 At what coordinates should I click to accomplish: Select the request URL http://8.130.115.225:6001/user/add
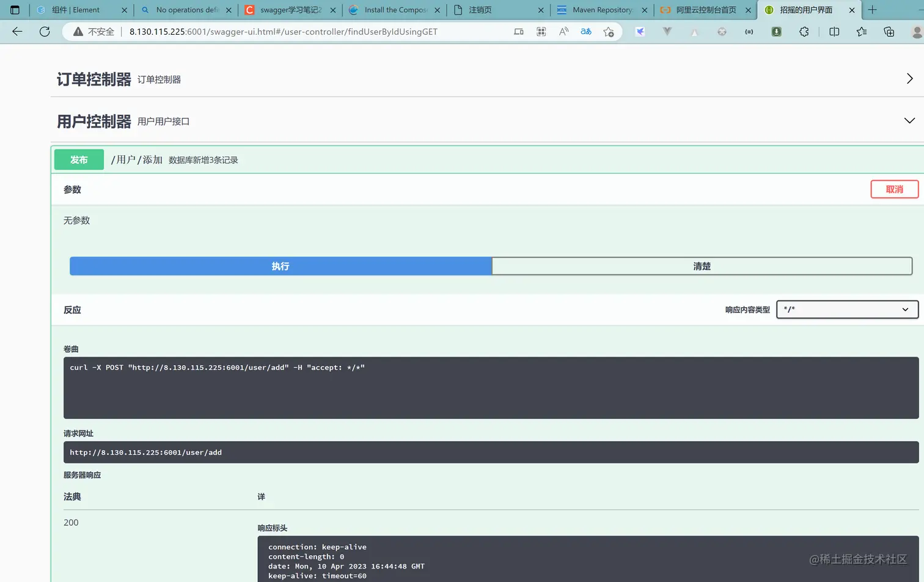click(145, 453)
